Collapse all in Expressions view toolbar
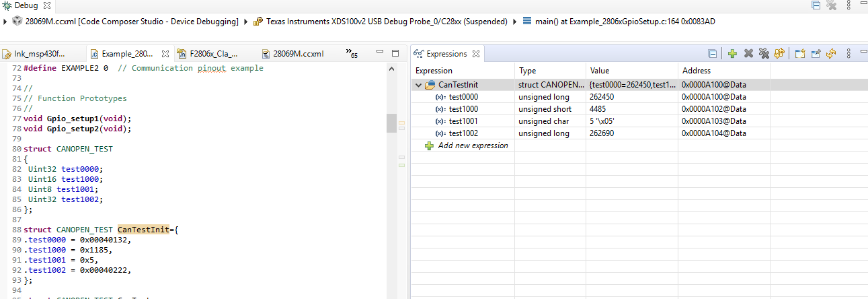 tap(713, 54)
